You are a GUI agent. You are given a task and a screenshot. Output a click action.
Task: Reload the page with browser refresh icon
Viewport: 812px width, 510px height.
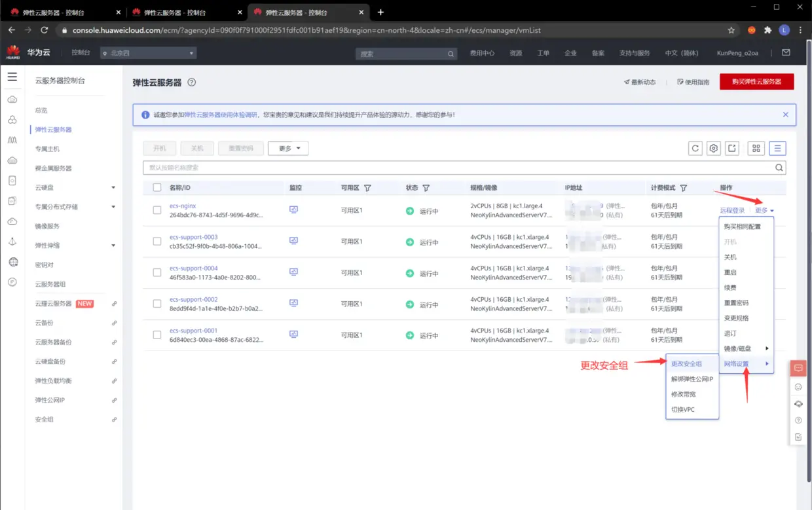[45, 30]
